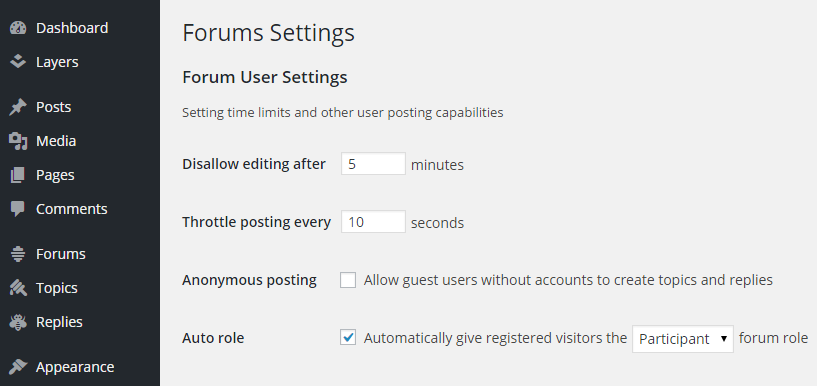Click the Media camera-and-note icon
The height and width of the screenshot is (386, 817).
[x=18, y=141]
